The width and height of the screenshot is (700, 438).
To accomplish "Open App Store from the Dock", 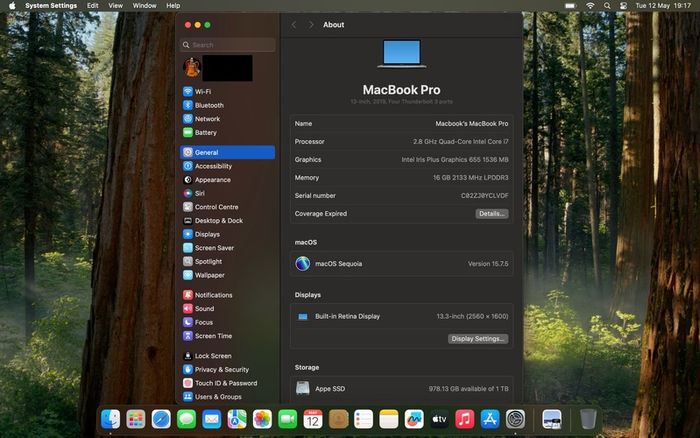I will pyautogui.click(x=490, y=419).
